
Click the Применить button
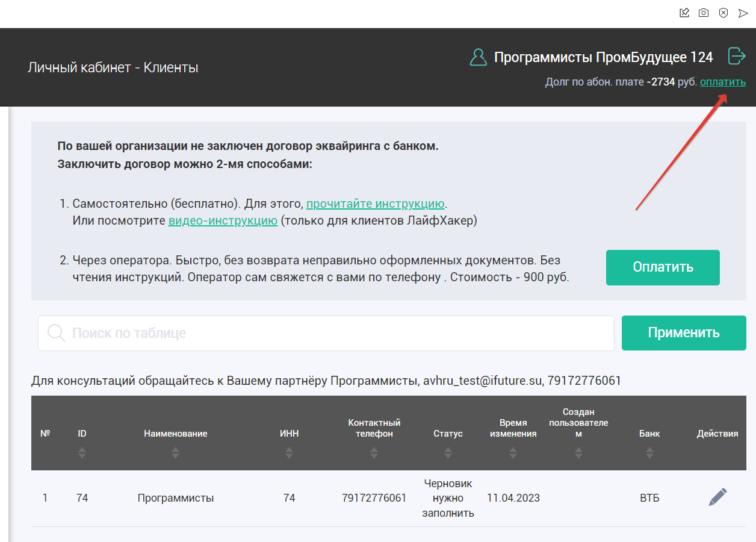pyautogui.click(x=684, y=333)
